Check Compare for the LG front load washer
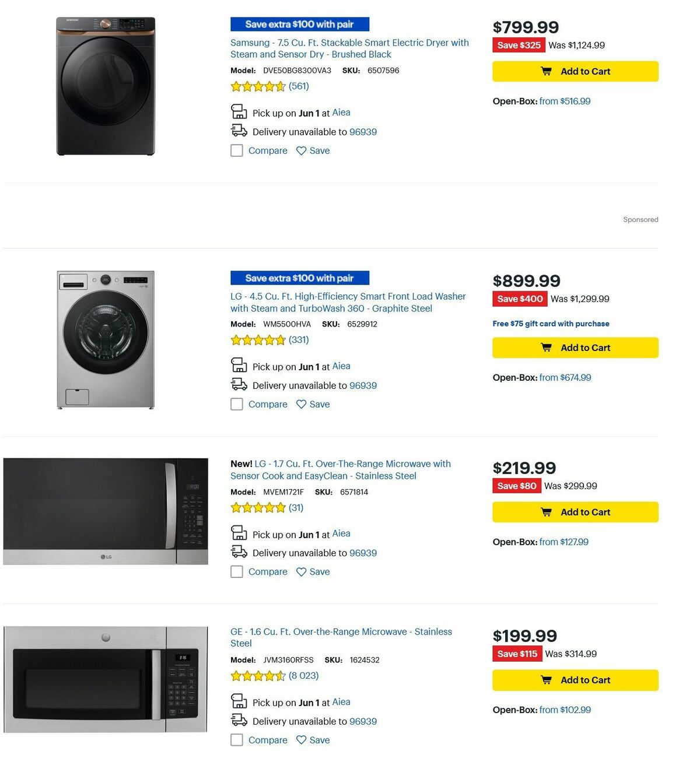The height and width of the screenshot is (765, 700). pyautogui.click(x=236, y=403)
